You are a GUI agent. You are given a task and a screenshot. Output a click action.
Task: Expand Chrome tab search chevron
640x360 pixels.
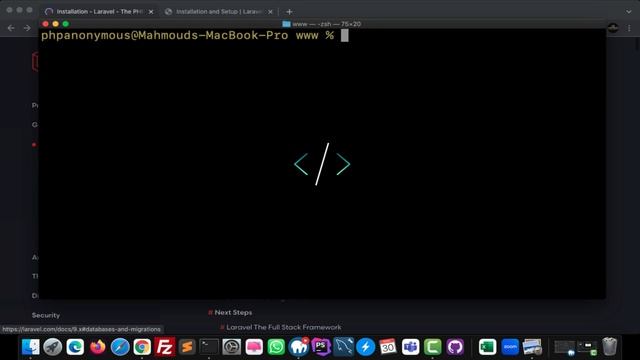[x=629, y=12]
